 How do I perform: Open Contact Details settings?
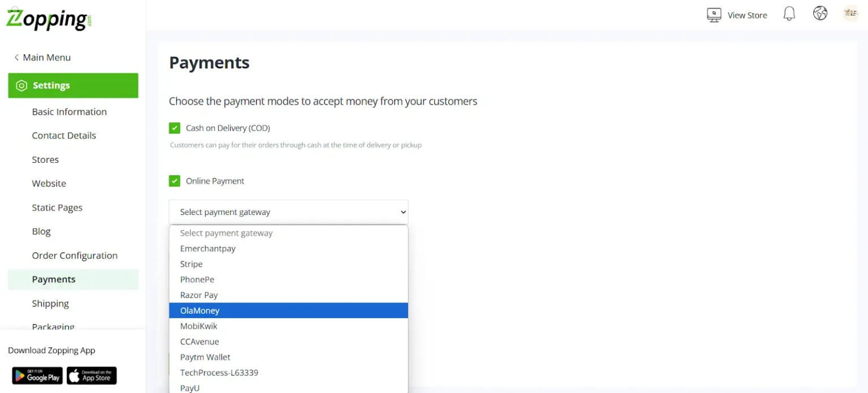coord(64,136)
